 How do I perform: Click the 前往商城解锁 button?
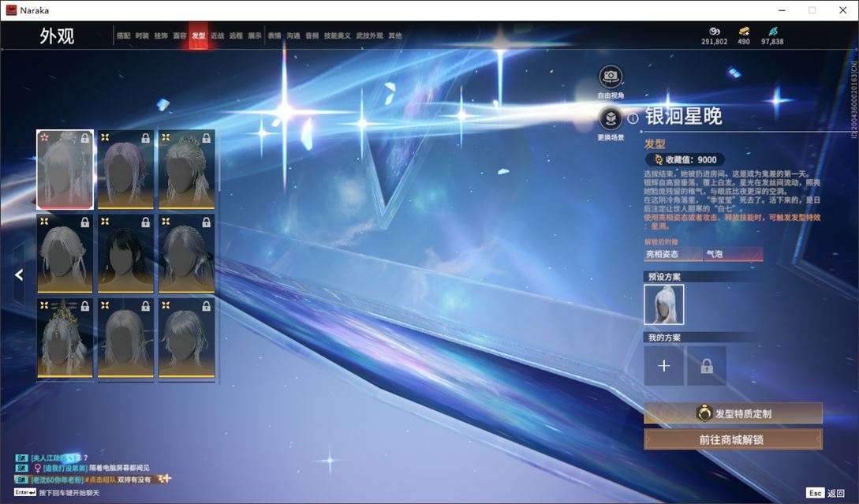[x=733, y=439]
